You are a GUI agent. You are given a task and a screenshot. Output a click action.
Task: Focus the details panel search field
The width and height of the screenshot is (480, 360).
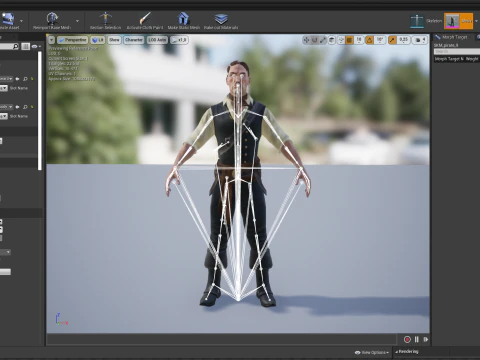[x=9, y=46]
